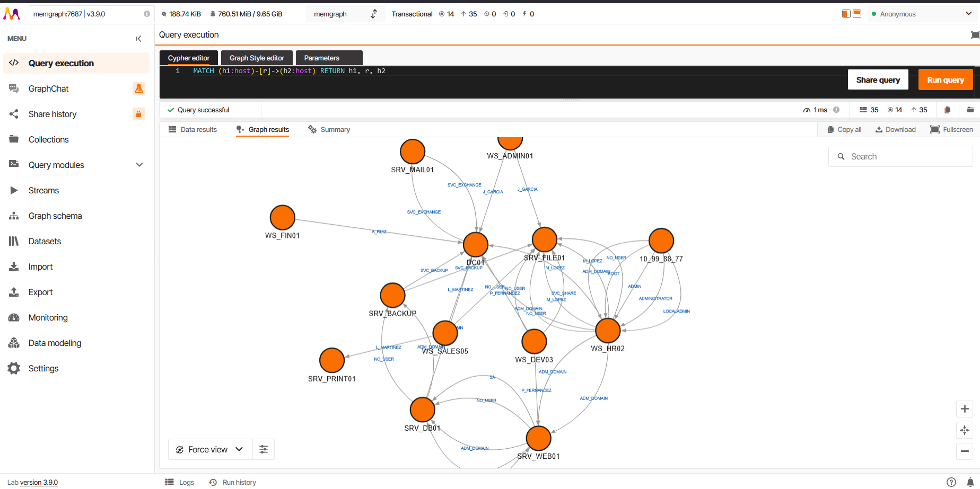Click the Memgraph logo in top left
980x489 pixels.
click(x=12, y=13)
